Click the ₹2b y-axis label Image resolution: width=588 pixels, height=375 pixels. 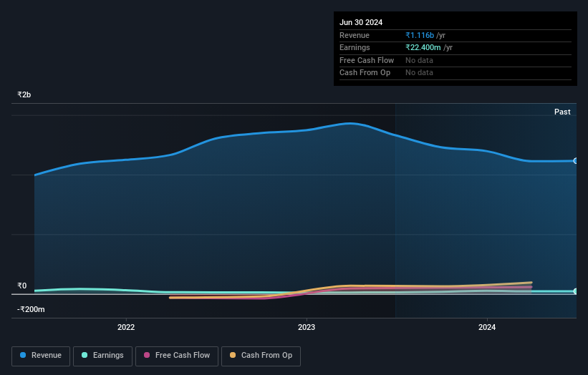[x=24, y=94]
